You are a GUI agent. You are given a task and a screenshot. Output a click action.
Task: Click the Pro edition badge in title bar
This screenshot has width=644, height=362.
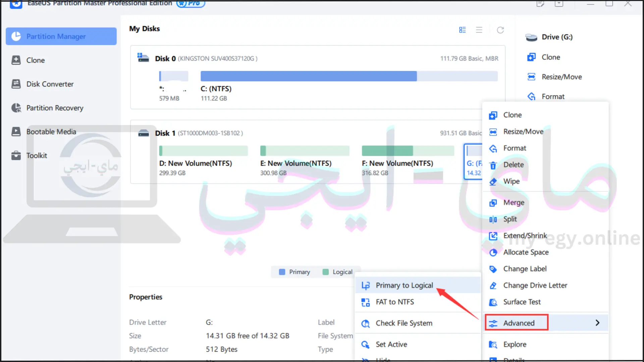coord(191,3)
